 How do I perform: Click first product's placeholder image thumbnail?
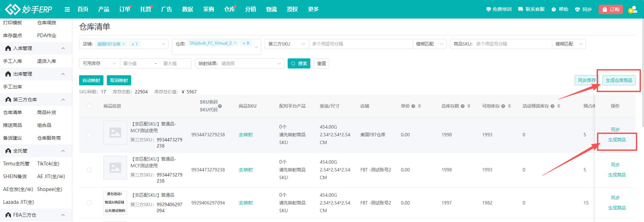pyautogui.click(x=115, y=133)
